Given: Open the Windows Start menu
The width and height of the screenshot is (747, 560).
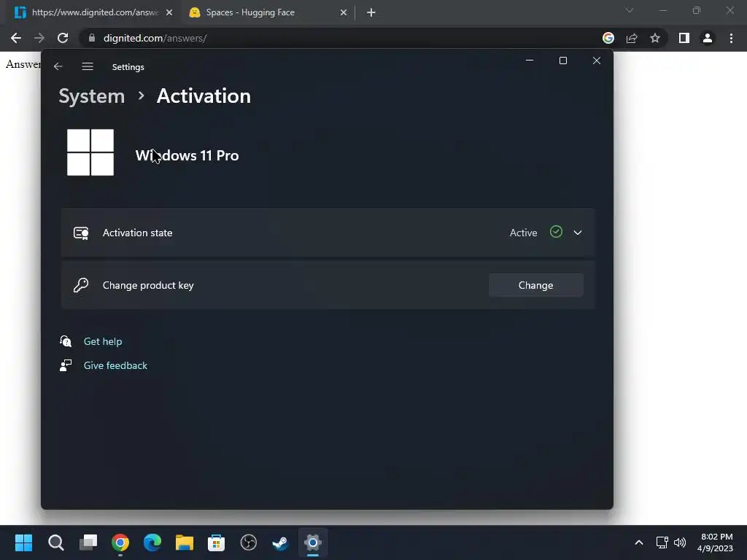Looking at the screenshot, I should (x=23, y=542).
